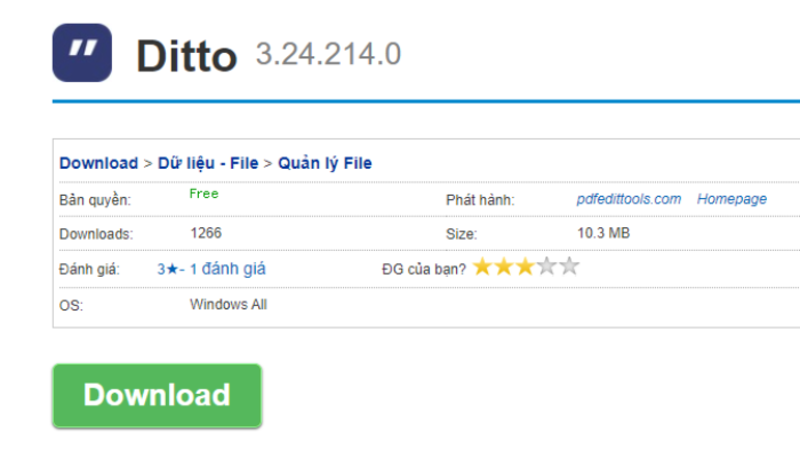Open Quản lý File breadcrumb
Screen dimensions: 800x450
tap(325, 163)
